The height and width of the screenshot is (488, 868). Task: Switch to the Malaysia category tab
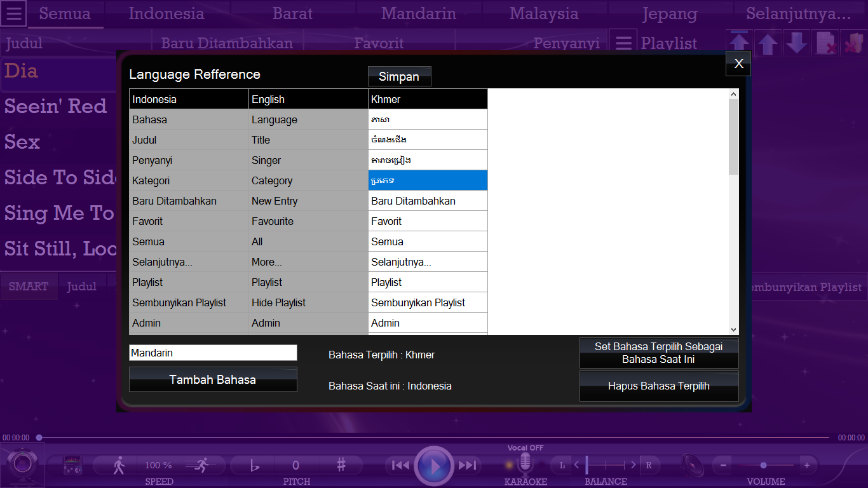(x=544, y=13)
